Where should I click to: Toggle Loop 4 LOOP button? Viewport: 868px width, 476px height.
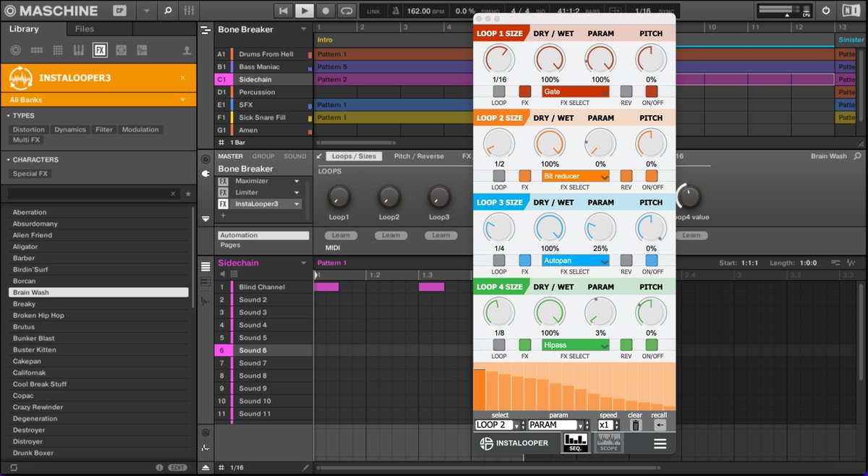[499, 345]
